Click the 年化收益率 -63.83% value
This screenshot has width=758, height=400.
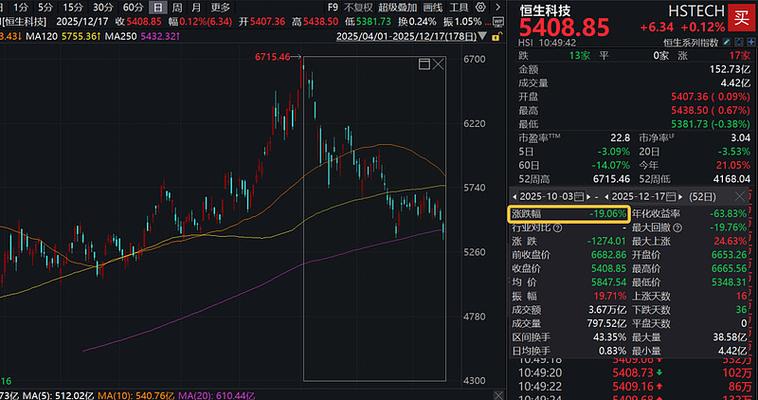pos(729,213)
